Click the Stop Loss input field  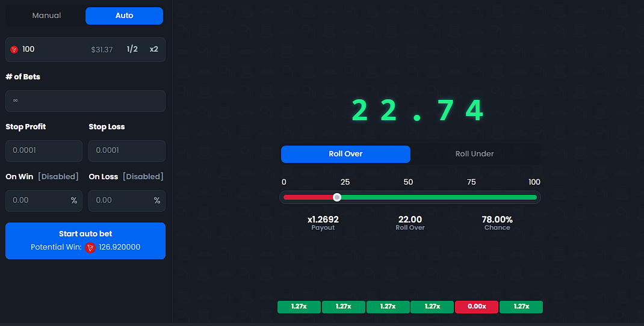pyautogui.click(x=127, y=151)
